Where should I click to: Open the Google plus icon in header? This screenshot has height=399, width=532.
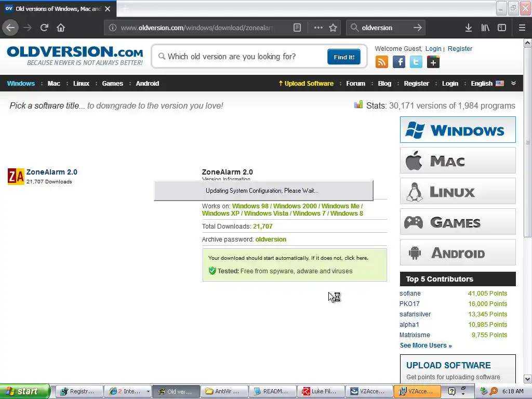pos(433,62)
